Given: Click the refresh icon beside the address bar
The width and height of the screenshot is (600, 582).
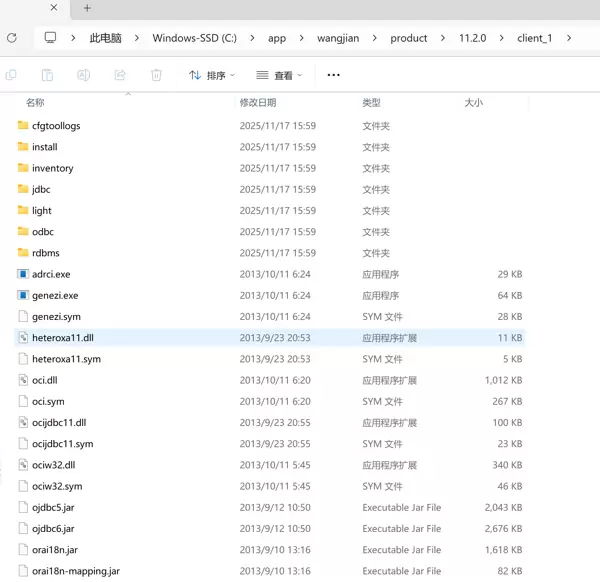Looking at the screenshot, I should 12,38.
